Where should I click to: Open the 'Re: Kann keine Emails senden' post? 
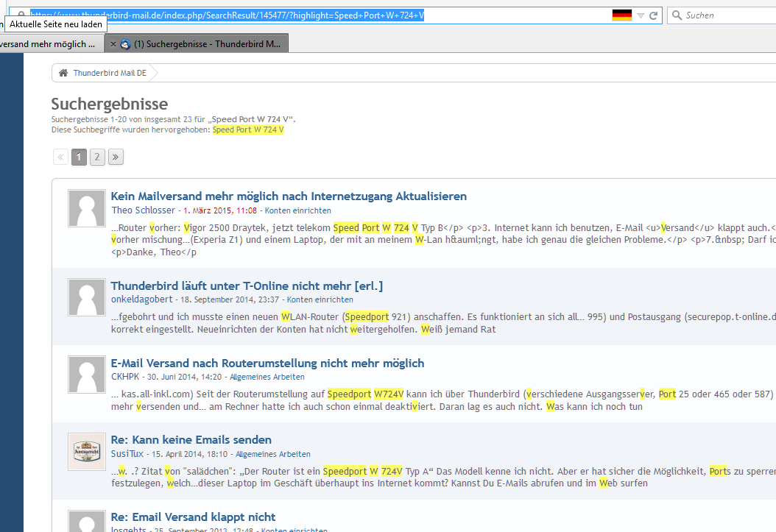[x=191, y=440]
